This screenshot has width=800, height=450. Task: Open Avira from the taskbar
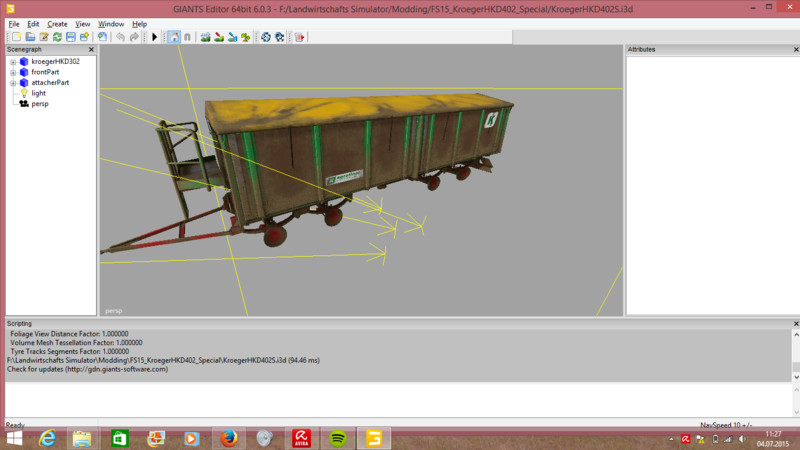tap(302, 438)
